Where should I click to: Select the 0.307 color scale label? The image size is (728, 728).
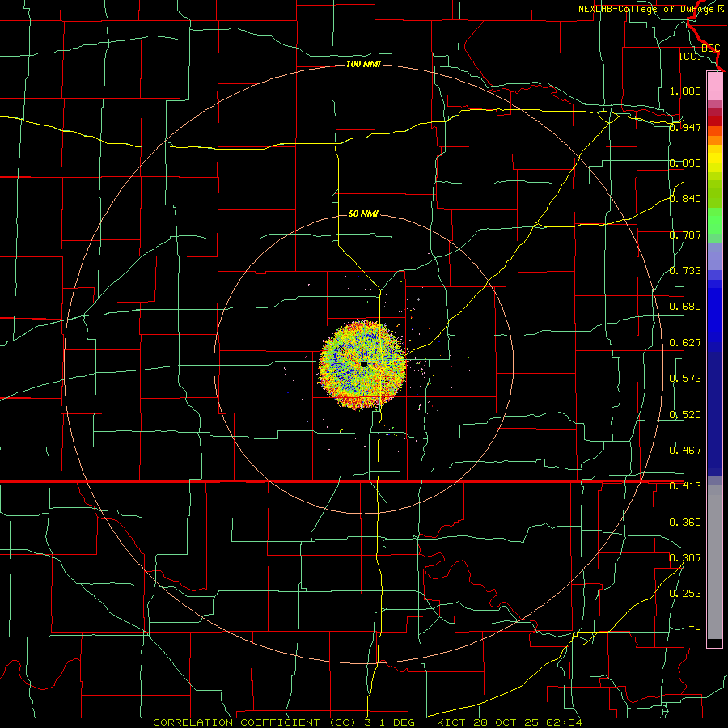685,557
